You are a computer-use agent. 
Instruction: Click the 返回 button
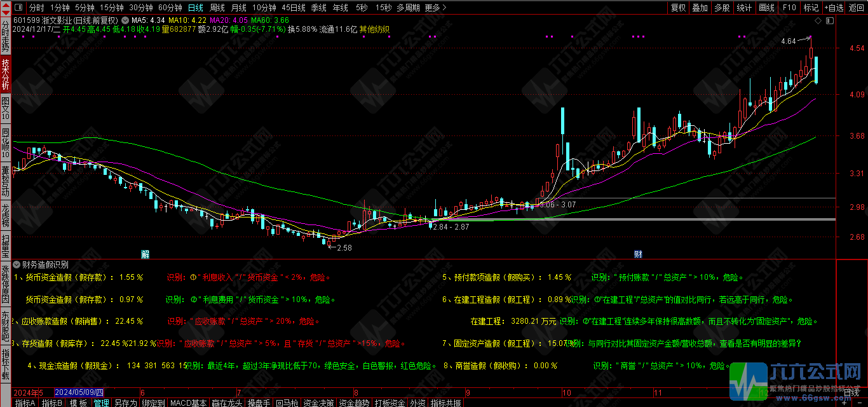click(x=855, y=8)
